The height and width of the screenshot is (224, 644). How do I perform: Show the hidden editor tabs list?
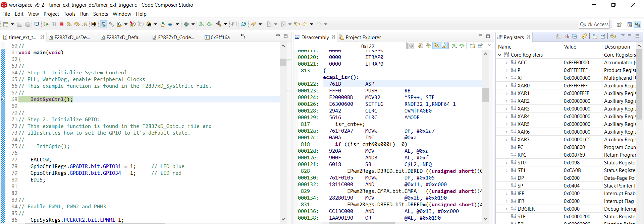tap(243, 36)
